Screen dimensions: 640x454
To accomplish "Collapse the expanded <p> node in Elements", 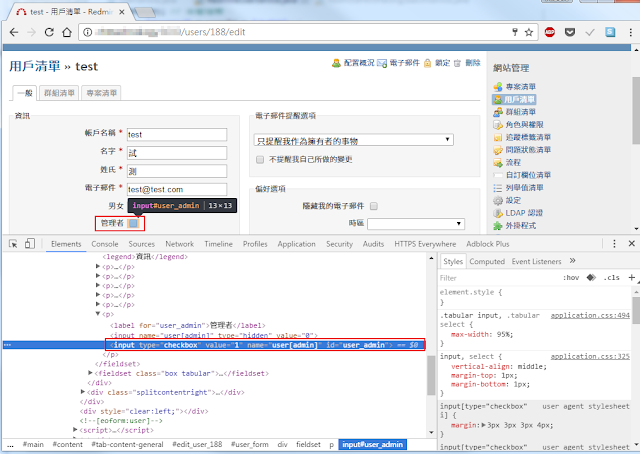I will (98, 314).
